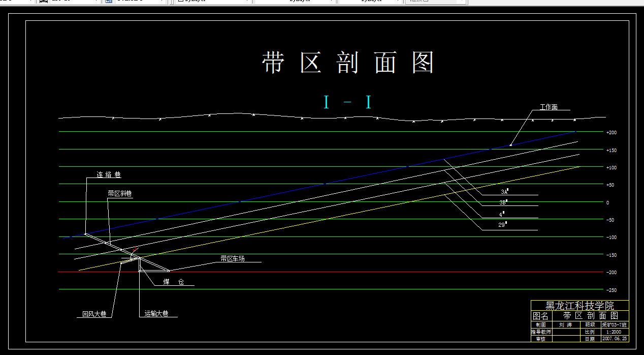Viewport: 644px width, 355px height.
Task: Select the 图名 cell in title block
Action: [x=540, y=316]
